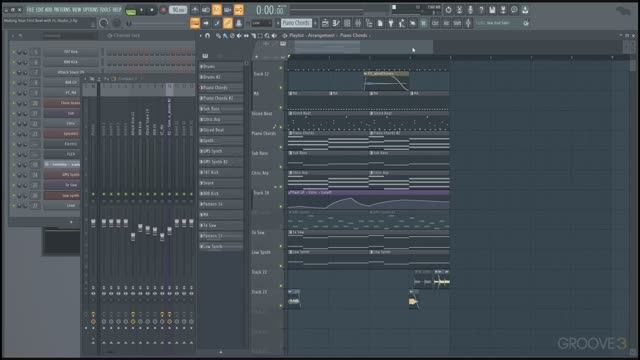The image size is (640, 360).
Task: Mute the 808 Kick channel green LED
Action: tap(14, 62)
